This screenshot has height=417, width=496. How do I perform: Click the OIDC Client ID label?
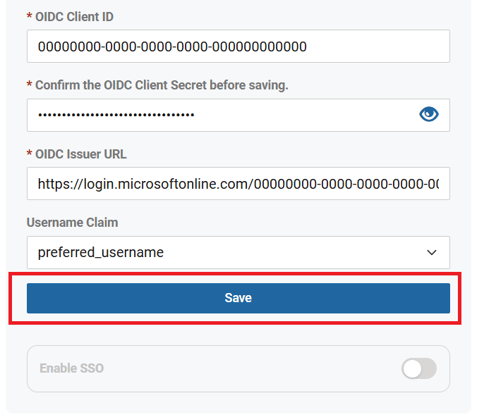point(74,17)
